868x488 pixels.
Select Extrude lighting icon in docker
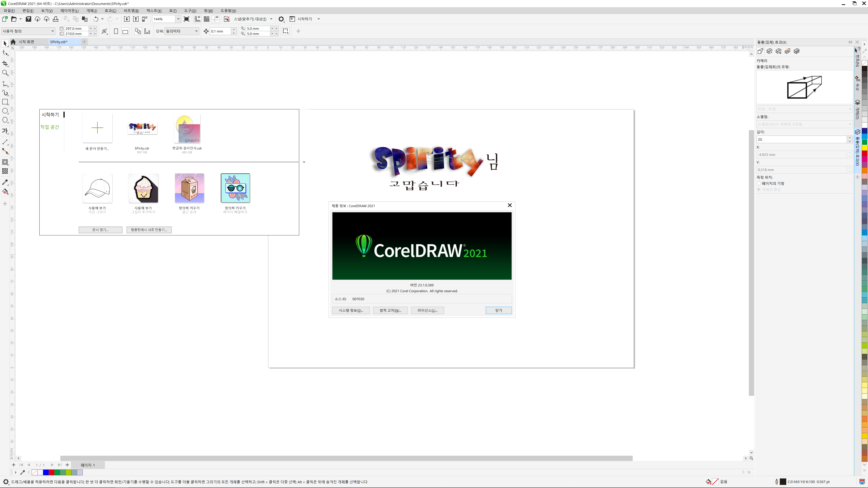(778, 51)
